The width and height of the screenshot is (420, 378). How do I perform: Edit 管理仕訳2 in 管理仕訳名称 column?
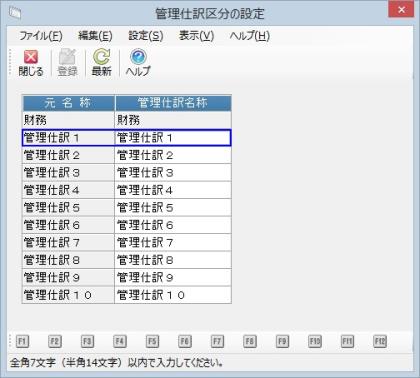tap(173, 155)
